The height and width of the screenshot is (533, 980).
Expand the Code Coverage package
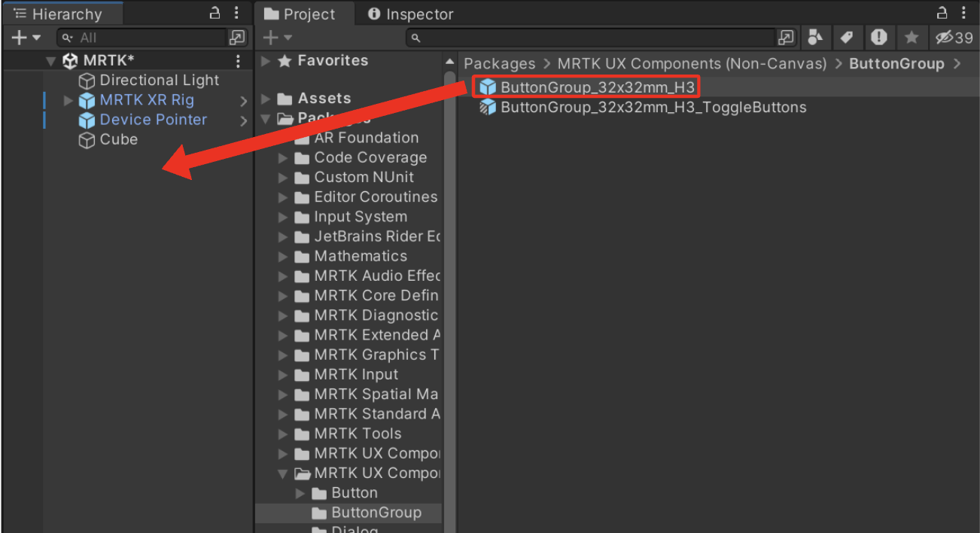click(x=283, y=158)
